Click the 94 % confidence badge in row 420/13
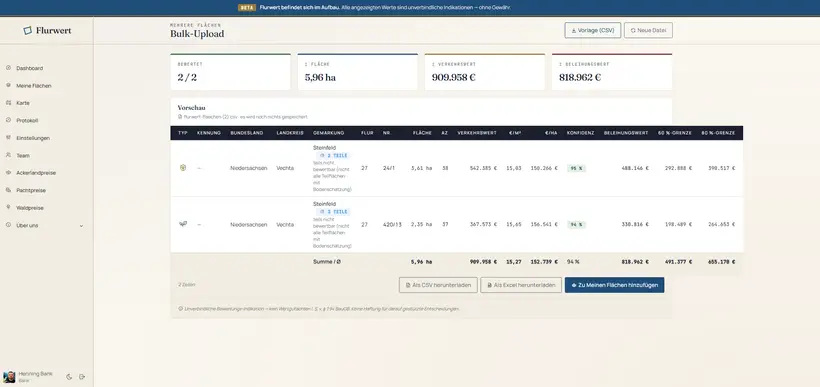820x387 pixels. click(576, 224)
